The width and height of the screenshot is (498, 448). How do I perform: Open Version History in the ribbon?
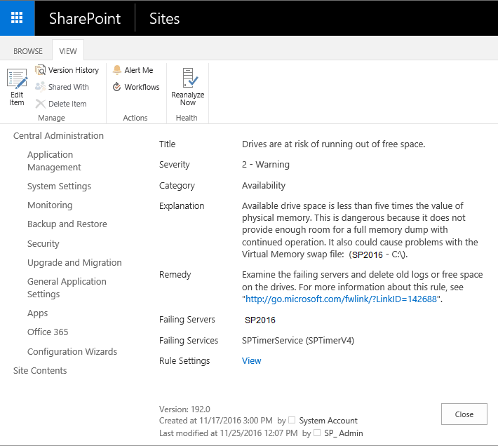(67, 70)
